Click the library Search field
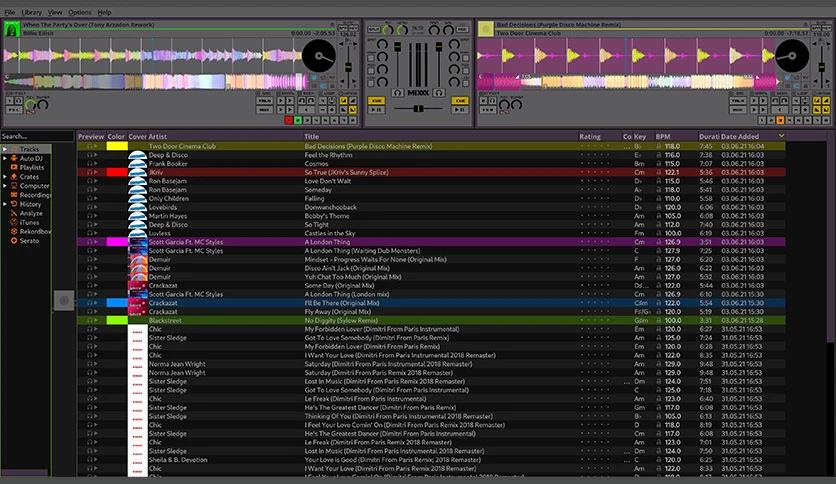This screenshot has height=484, width=836. pos(37,136)
